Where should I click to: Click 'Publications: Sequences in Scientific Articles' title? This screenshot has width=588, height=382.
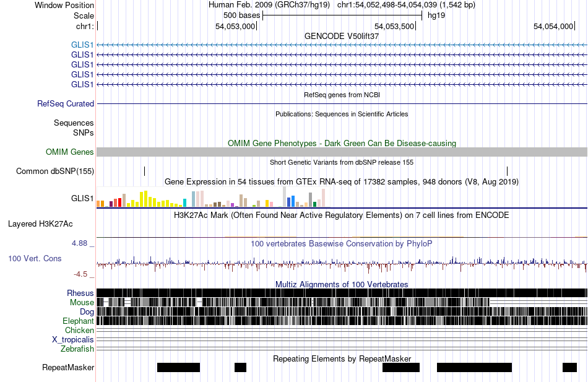coord(342,114)
